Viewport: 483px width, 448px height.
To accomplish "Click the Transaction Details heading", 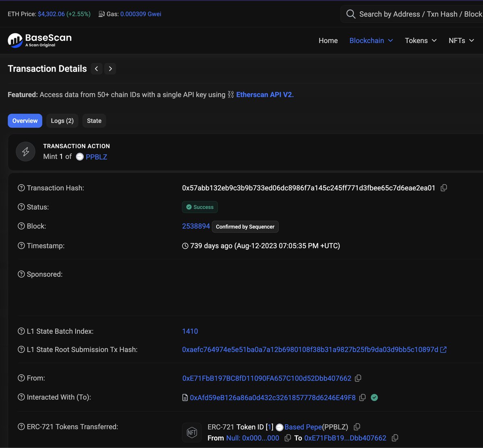I will [47, 69].
